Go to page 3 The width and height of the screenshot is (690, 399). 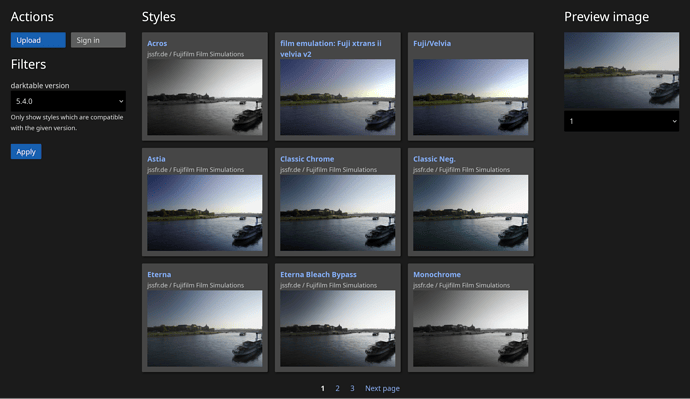click(352, 388)
